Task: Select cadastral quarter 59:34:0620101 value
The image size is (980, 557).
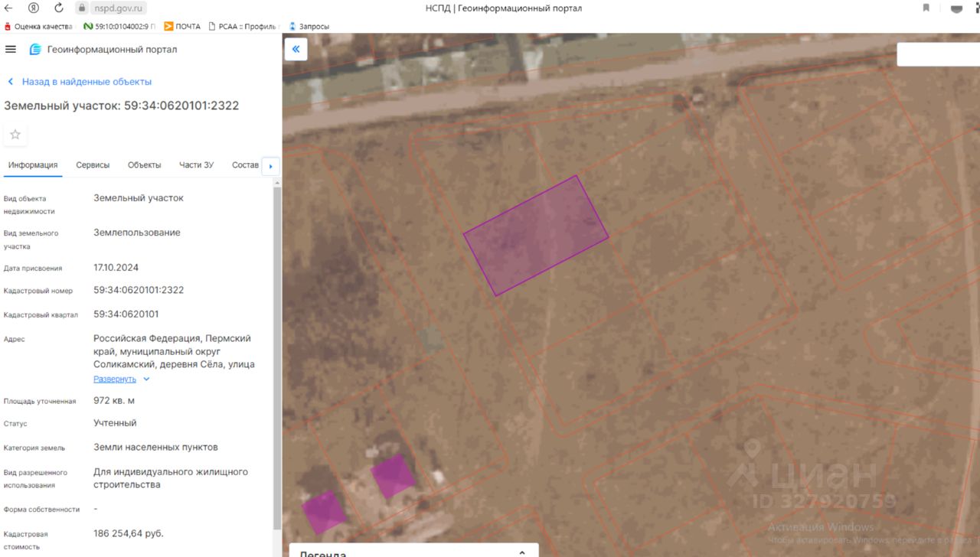Action: 126,314
